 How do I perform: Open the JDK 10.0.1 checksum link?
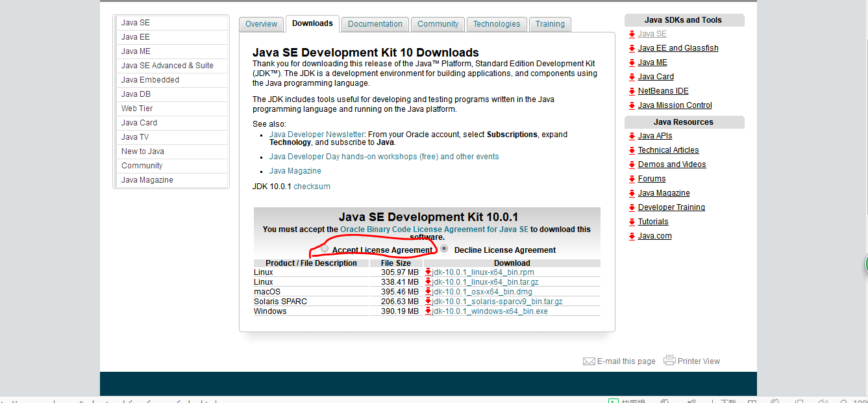click(312, 187)
